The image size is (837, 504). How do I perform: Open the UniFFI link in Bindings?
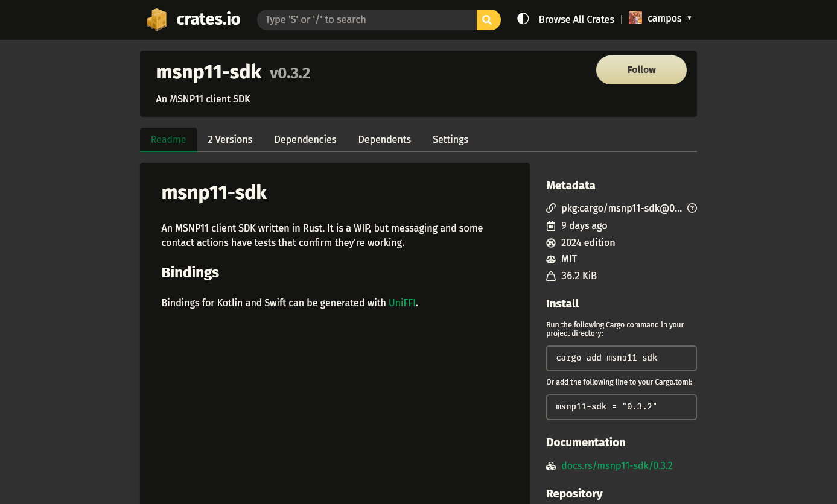(402, 303)
